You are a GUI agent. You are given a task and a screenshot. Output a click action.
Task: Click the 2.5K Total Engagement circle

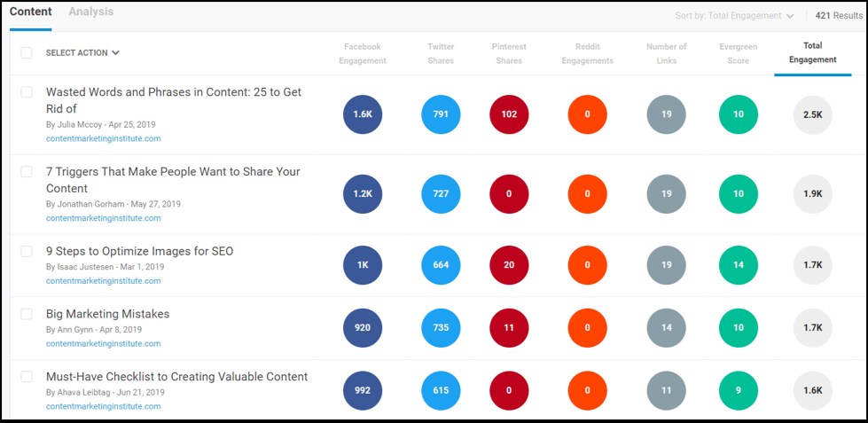pyautogui.click(x=813, y=114)
